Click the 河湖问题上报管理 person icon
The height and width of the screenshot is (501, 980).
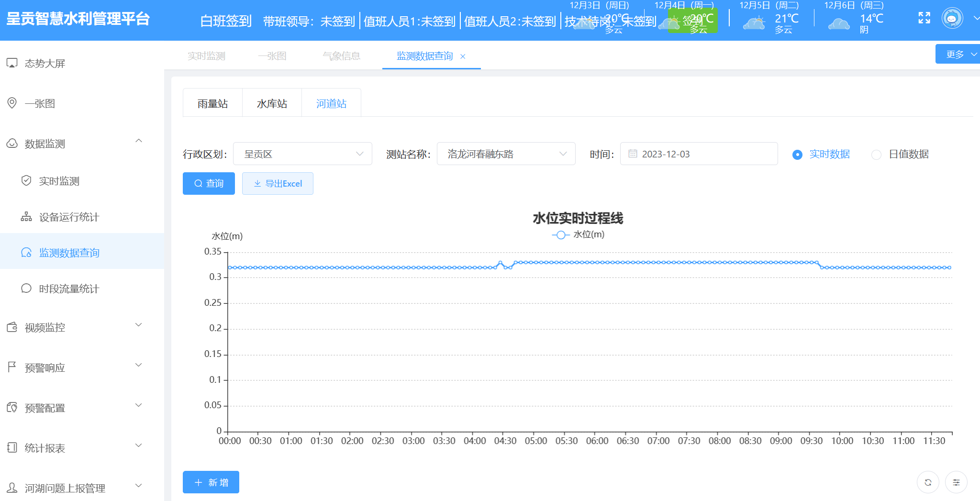click(x=12, y=488)
